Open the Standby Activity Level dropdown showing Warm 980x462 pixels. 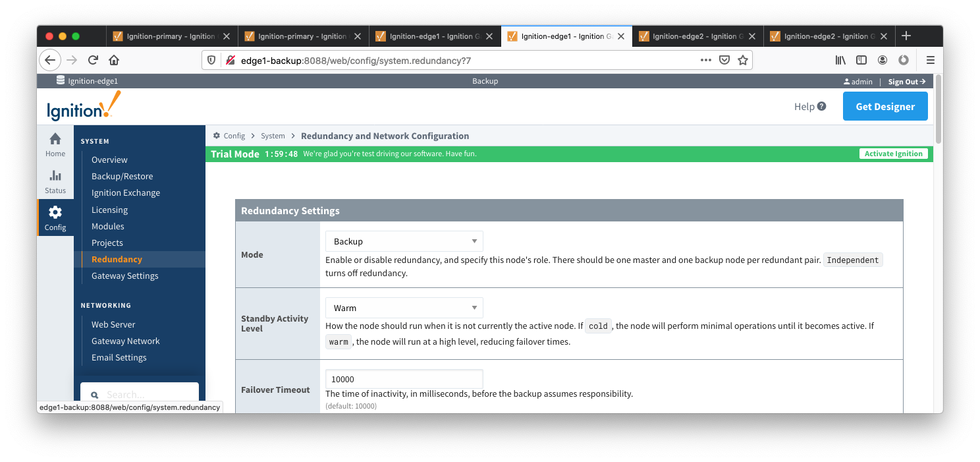coord(404,308)
